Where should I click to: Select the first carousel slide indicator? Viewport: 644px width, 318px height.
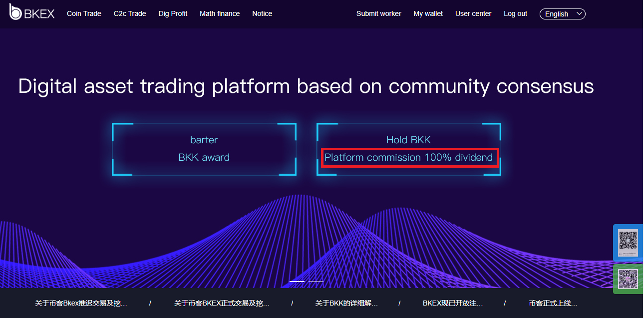[x=297, y=281]
